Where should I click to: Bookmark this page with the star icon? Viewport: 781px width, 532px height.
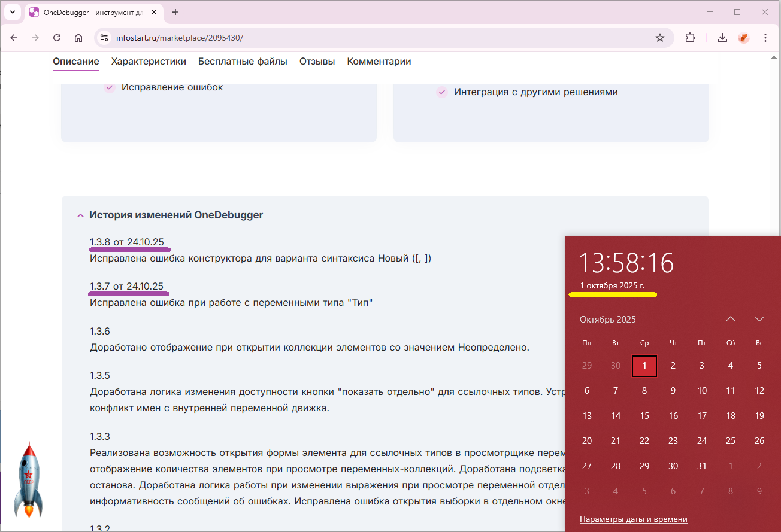[x=660, y=38]
